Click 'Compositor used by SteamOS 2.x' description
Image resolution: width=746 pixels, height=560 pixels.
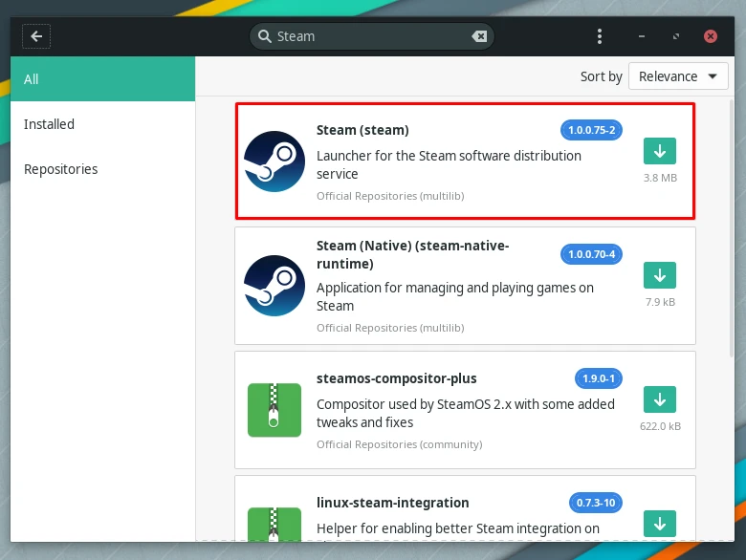pyautogui.click(x=466, y=413)
